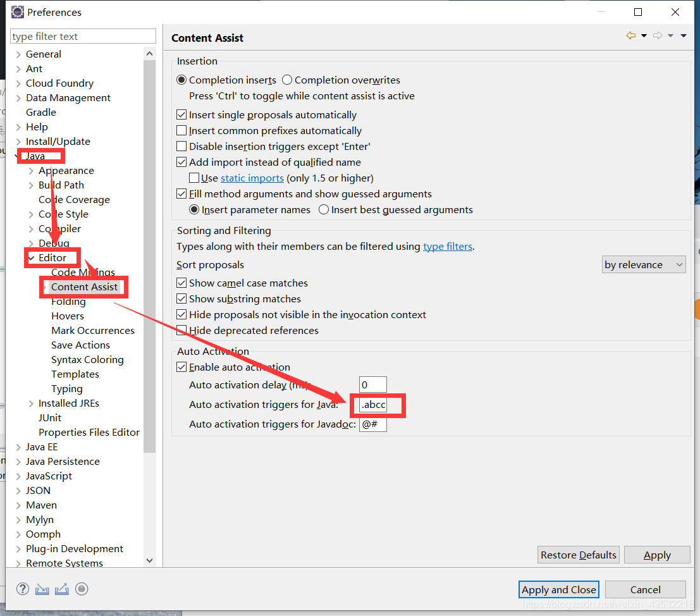The height and width of the screenshot is (616, 700).
Task: Expand the Install/Update node
Action: [18, 142]
